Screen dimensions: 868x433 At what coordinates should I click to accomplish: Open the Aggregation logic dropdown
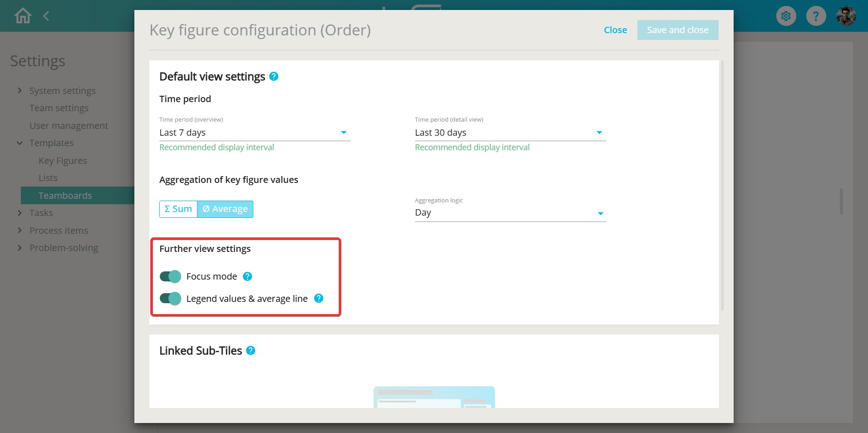[510, 213]
